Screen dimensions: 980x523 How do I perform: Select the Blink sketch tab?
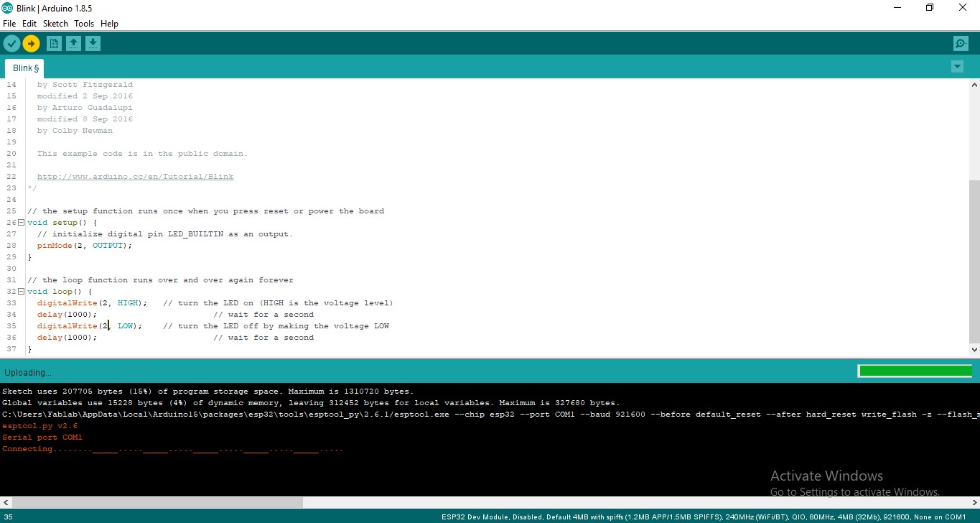coord(25,68)
